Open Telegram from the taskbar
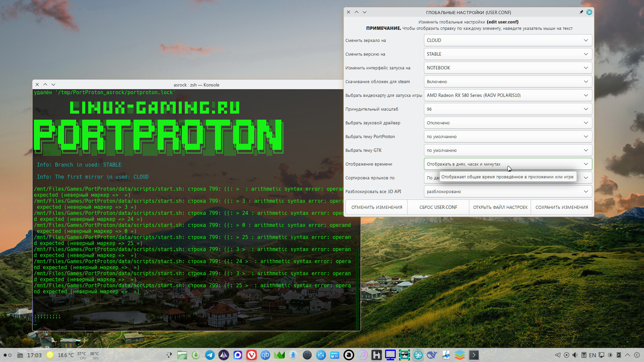This screenshot has height=362, width=644. [210, 355]
